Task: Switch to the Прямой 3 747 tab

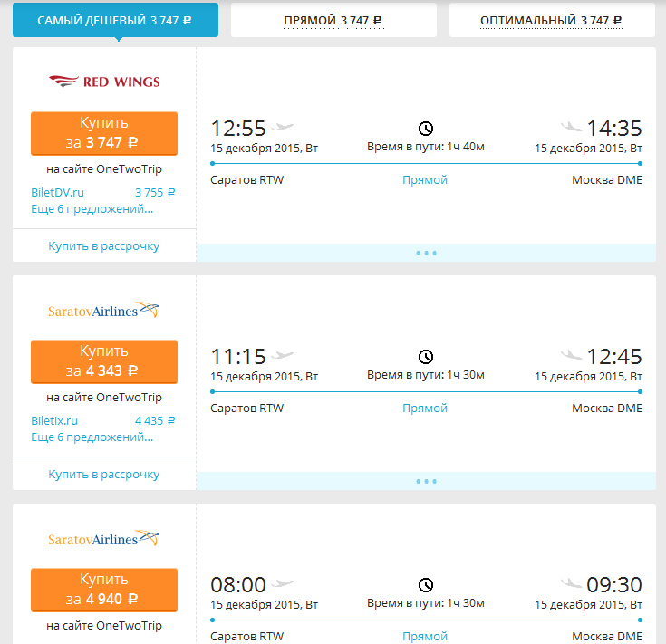Action: [333, 20]
